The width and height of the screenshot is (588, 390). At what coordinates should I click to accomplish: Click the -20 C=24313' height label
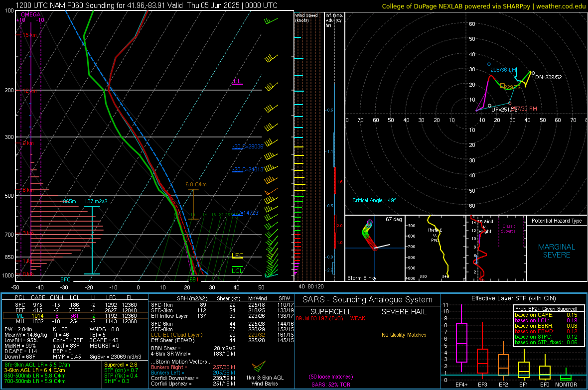pyautogui.click(x=248, y=169)
